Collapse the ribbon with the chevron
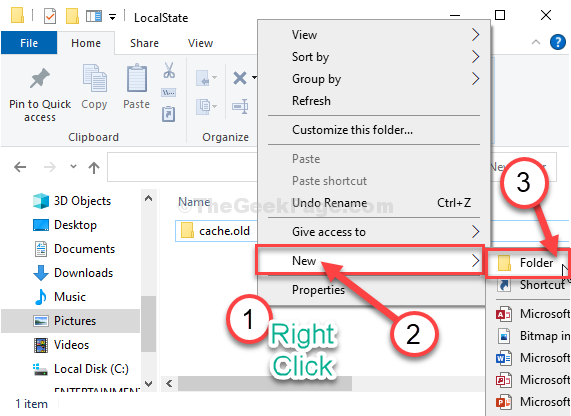The height and width of the screenshot is (416, 571). click(x=536, y=42)
